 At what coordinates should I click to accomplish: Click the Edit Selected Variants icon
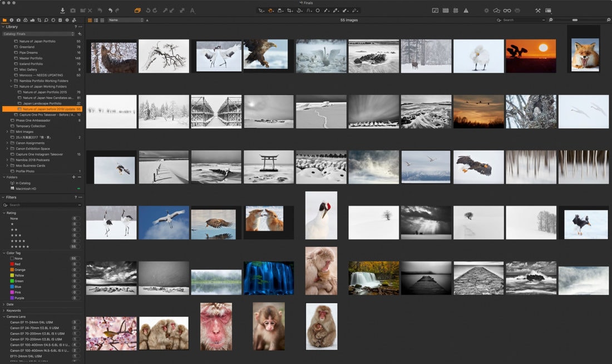click(x=137, y=11)
